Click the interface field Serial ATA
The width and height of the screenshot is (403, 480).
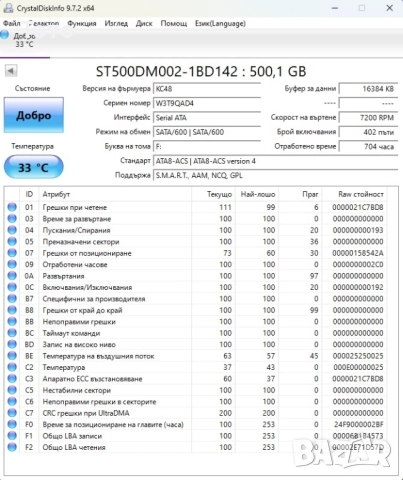[207, 118]
